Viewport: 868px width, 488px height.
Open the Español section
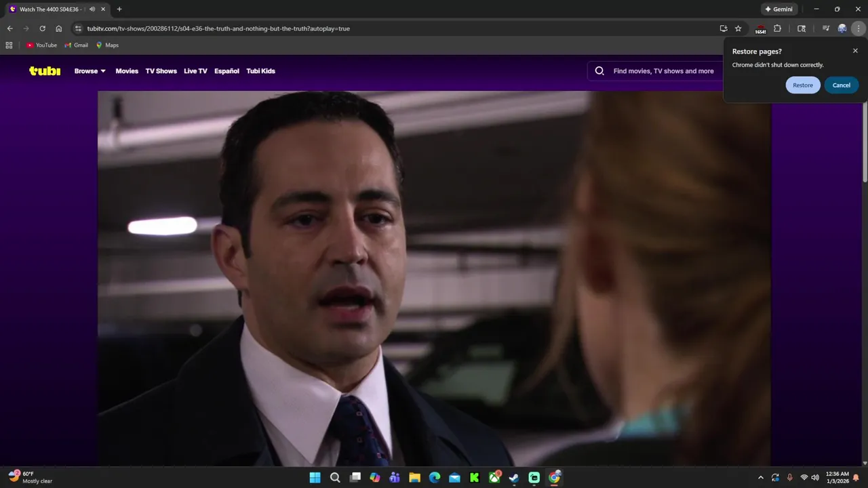click(226, 70)
